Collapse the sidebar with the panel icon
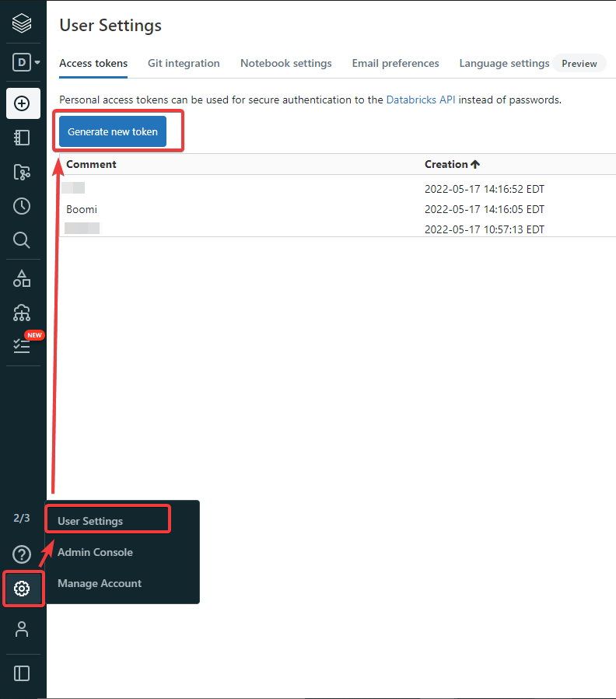This screenshot has height=699, width=616. coord(21,673)
